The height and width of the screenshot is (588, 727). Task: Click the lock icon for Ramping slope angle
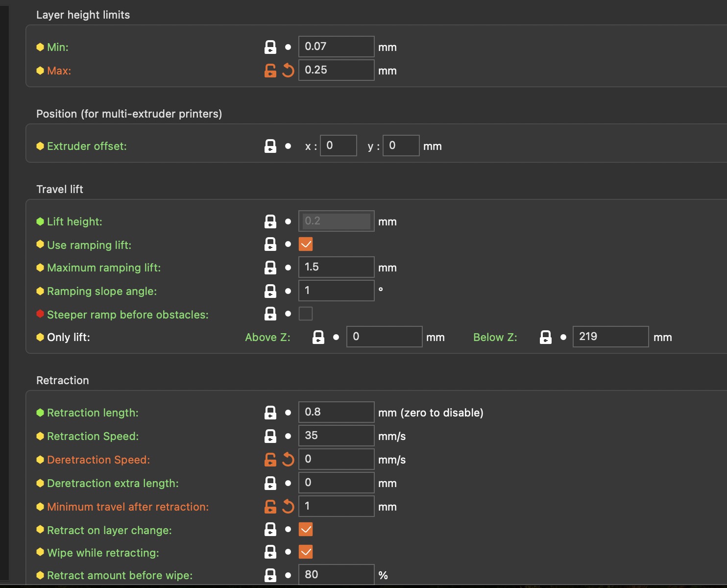click(x=270, y=291)
